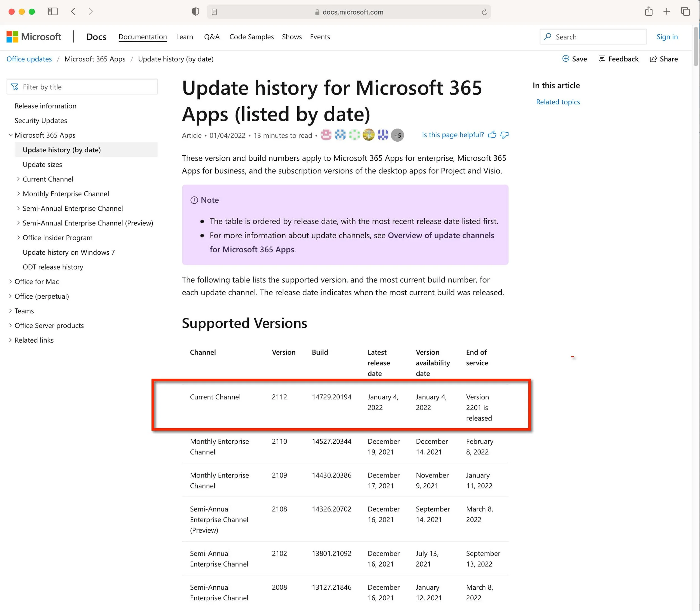This screenshot has height=611, width=700.
Task: Open the Learn menu item
Action: pyautogui.click(x=185, y=37)
